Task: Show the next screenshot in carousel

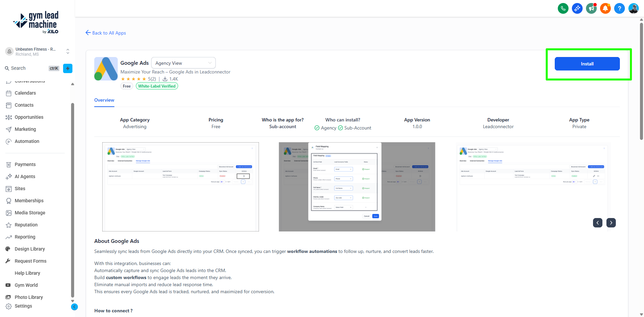Action: pos(611,223)
